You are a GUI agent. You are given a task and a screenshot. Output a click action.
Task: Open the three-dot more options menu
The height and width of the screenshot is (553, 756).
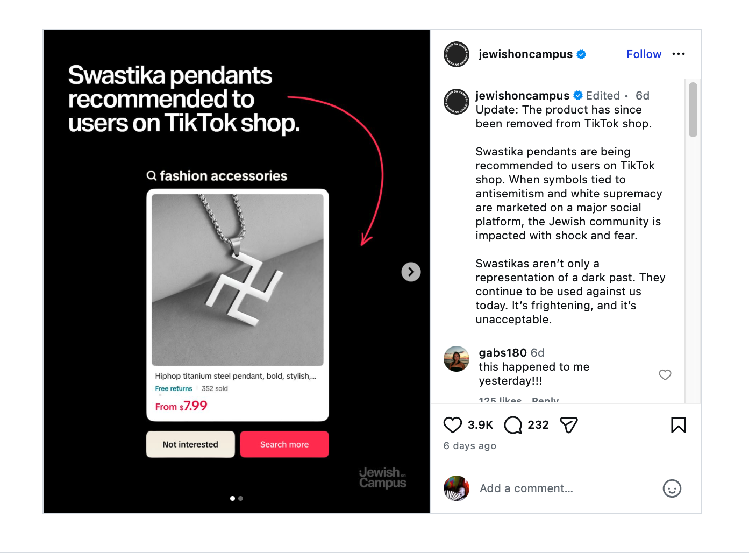pos(679,54)
